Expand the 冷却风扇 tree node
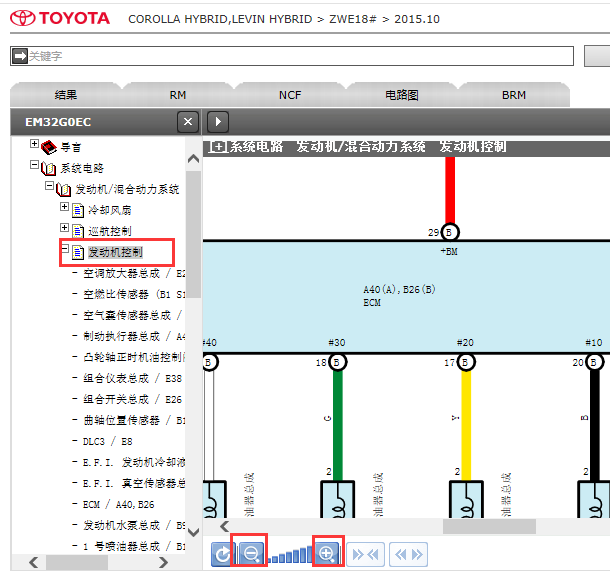The height and width of the screenshot is (579, 610). pos(65,206)
